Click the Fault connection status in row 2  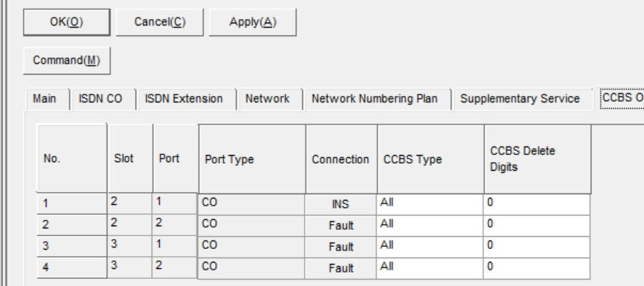[341, 226]
